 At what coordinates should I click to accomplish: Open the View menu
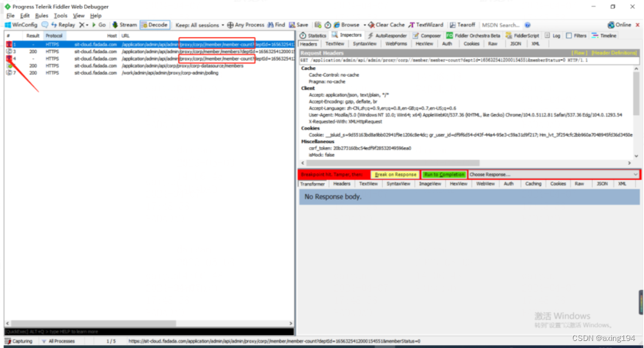tap(79, 16)
